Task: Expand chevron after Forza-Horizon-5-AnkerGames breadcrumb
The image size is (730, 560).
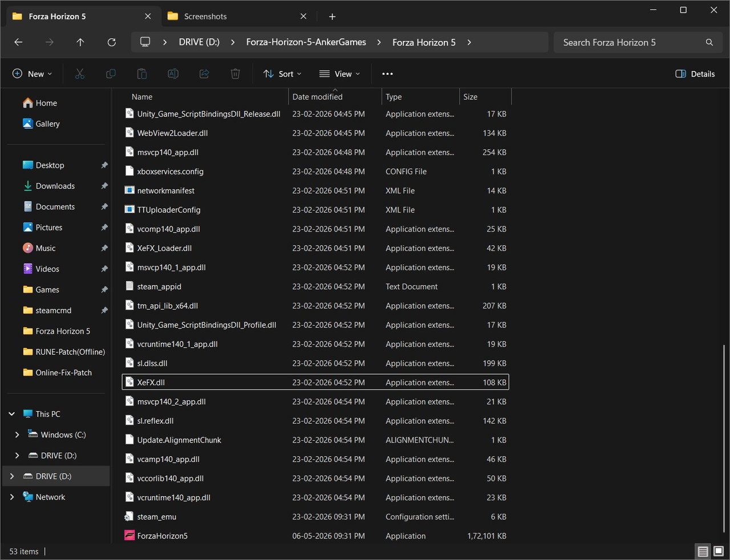Action: pyautogui.click(x=379, y=42)
